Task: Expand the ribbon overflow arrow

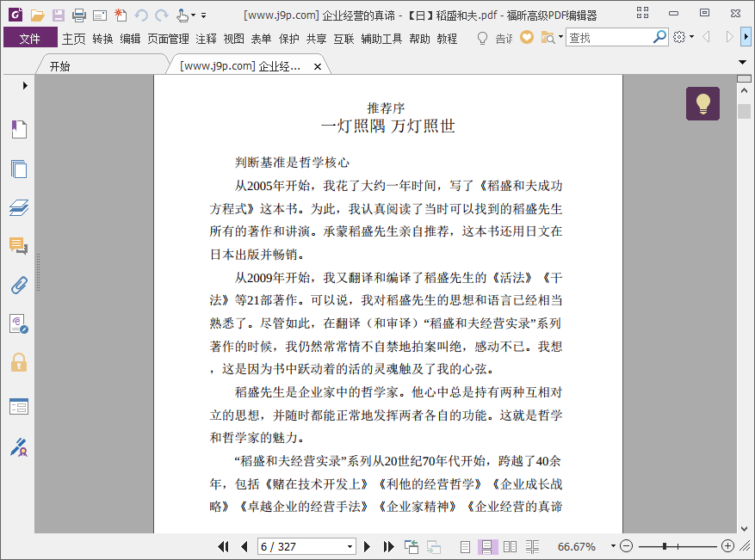Action: tap(746, 37)
